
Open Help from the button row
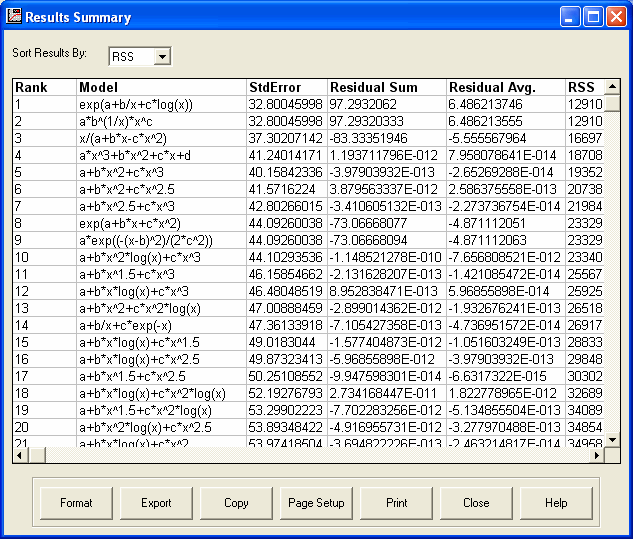coord(556,503)
